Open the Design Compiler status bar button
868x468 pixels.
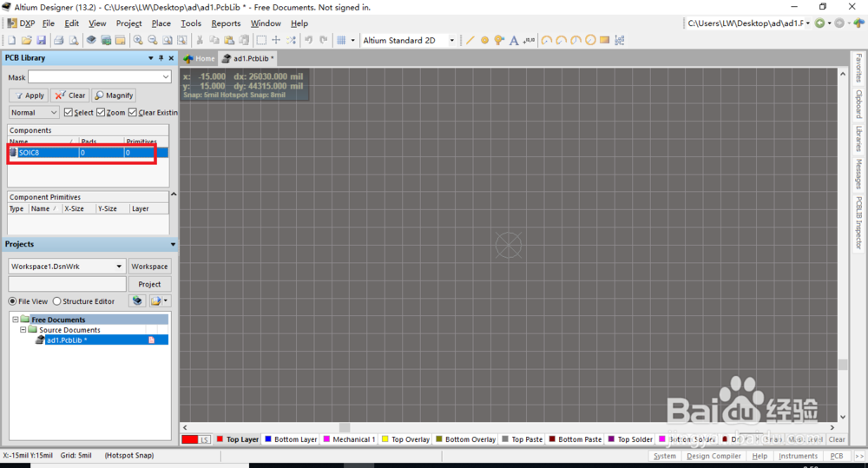click(x=713, y=456)
